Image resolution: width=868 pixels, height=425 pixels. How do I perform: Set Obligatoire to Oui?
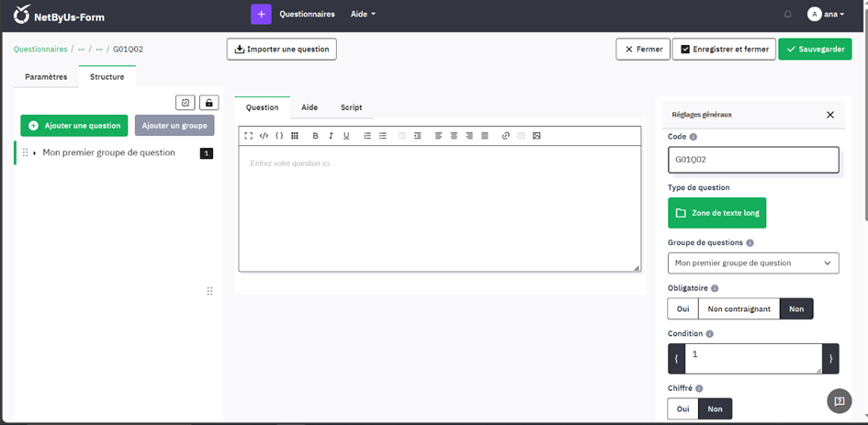[682, 309]
